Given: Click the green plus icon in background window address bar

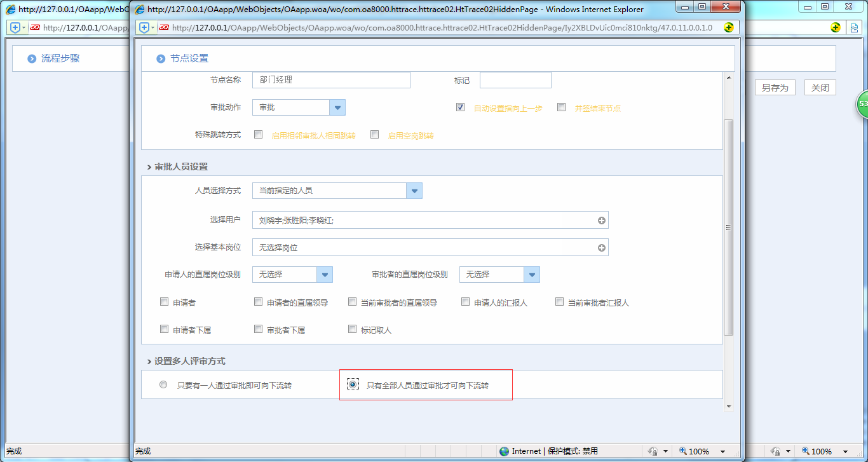Looking at the screenshot, I should click(836, 28).
